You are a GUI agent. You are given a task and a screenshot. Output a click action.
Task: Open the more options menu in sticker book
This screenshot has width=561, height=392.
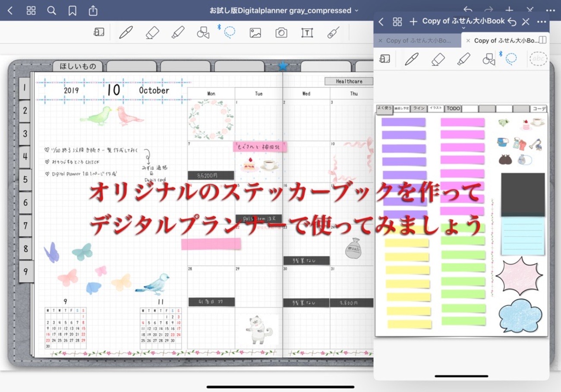[x=542, y=22]
